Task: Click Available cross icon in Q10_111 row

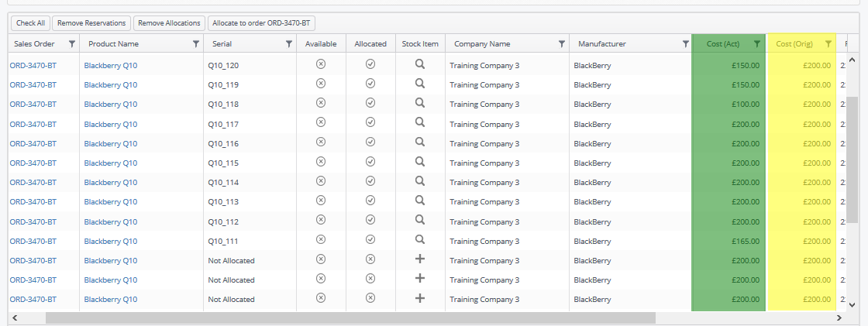Action: coord(321,239)
